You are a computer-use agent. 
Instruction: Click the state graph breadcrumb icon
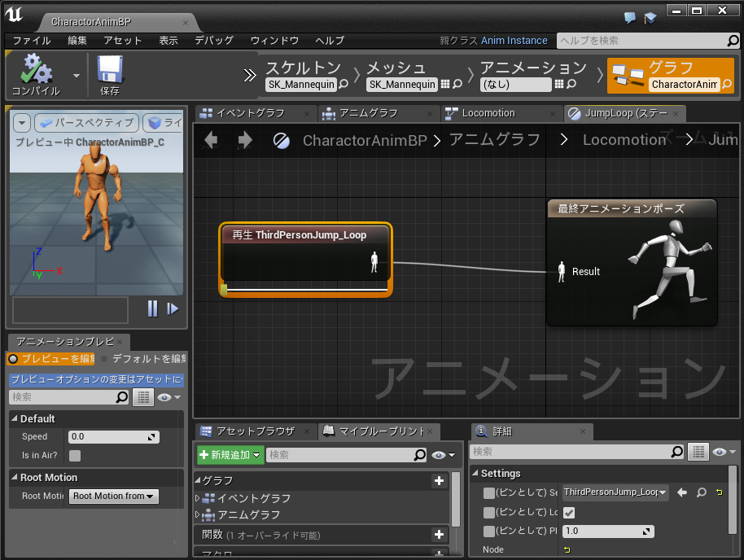pos(282,141)
